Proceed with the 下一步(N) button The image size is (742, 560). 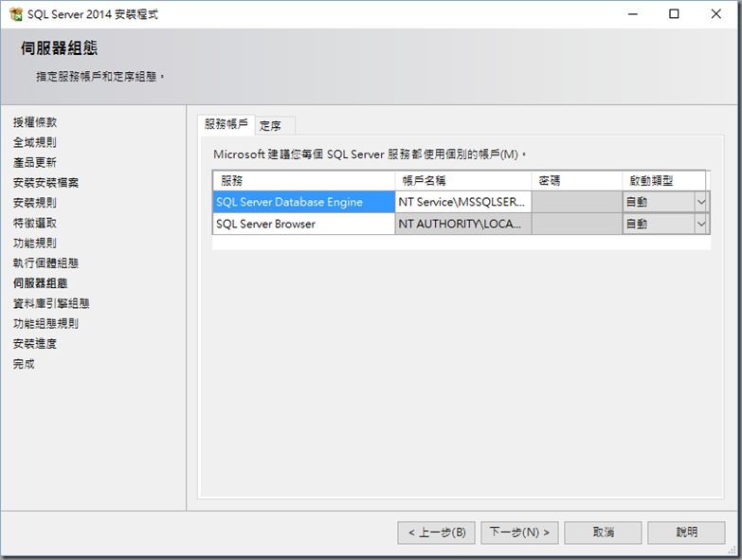pos(519,533)
